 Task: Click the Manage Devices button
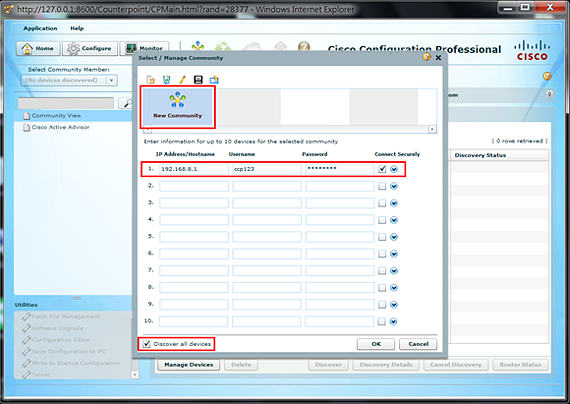point(189,365)
